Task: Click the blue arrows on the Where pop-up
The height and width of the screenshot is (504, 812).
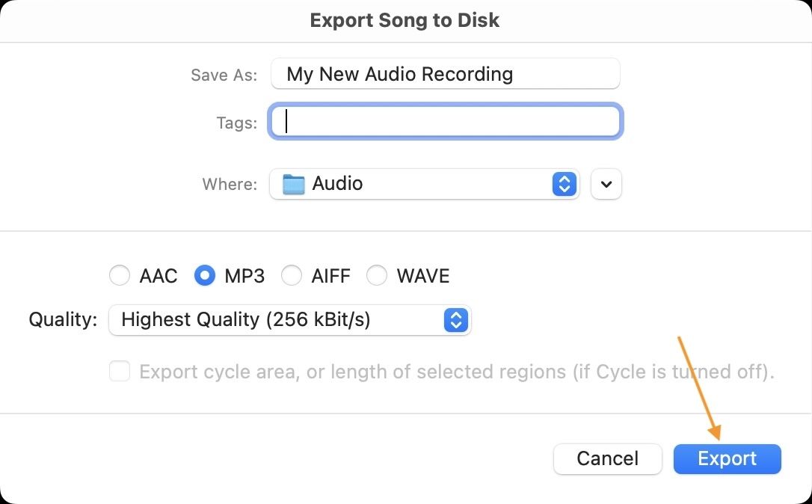Action: tap(565, 184)
